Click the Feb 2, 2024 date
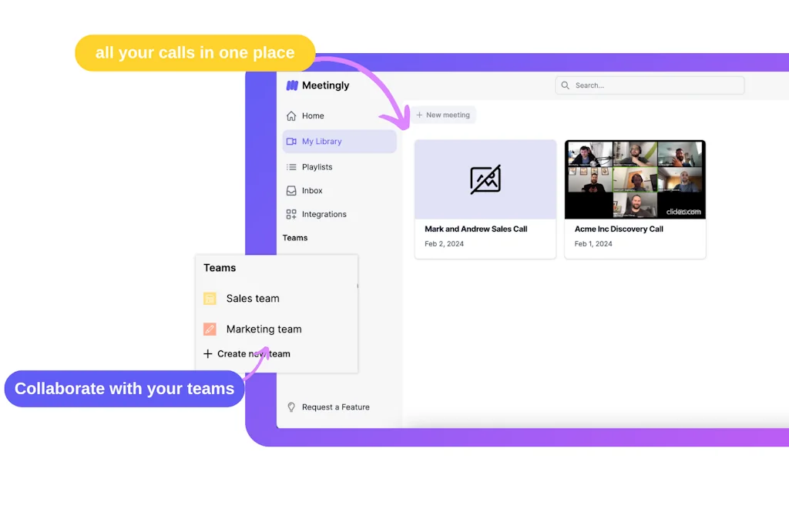 [x=445, y=244]
